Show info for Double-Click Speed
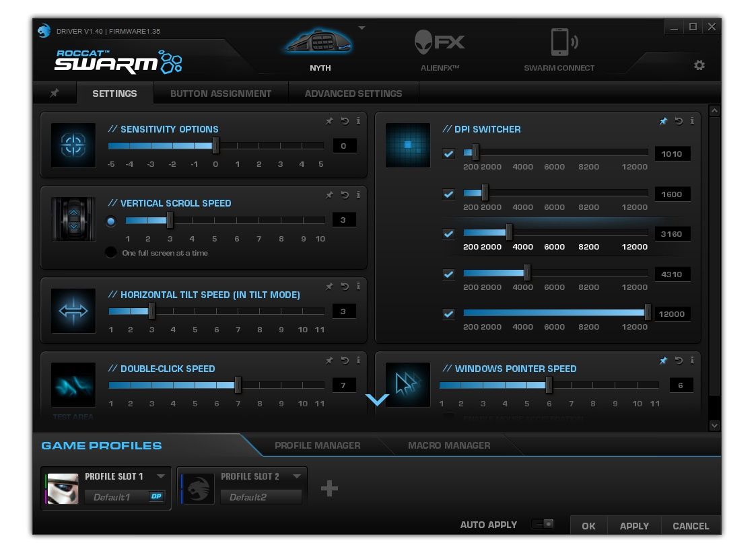 (x=358, y=361)
